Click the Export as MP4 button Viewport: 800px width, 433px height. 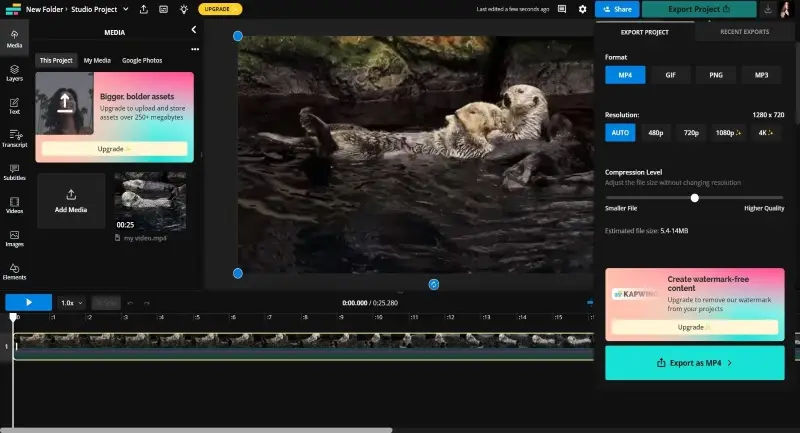694,363
